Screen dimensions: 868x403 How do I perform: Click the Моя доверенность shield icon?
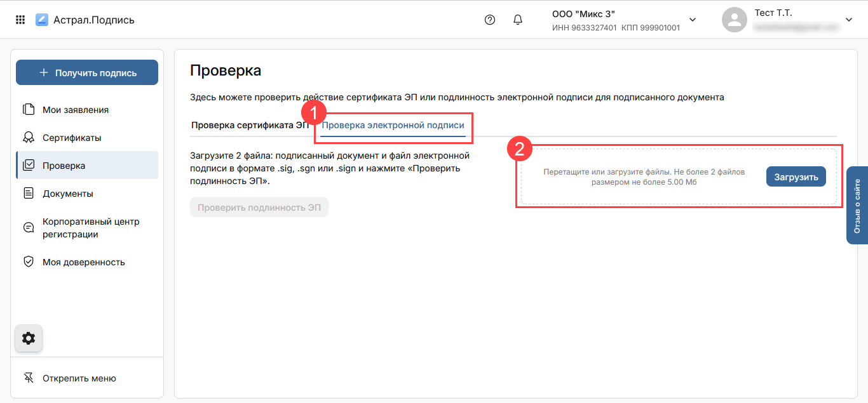[29, 262]
